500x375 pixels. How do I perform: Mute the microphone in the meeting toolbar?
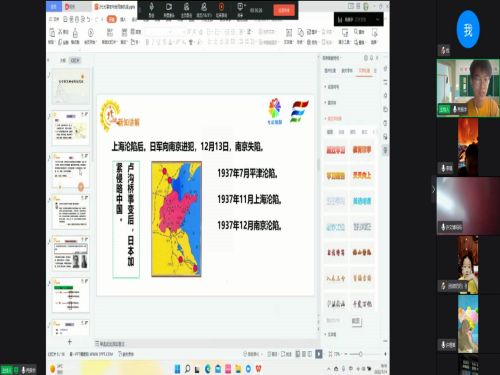[x=151, y=10]
